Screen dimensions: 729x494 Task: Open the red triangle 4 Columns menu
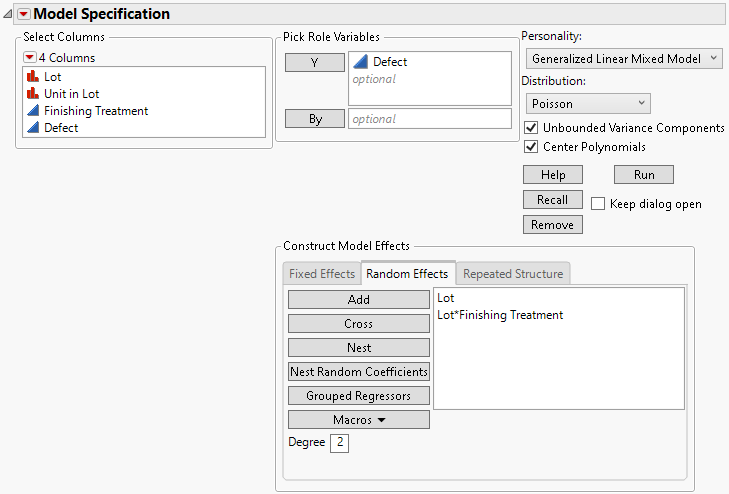point(29,57)
